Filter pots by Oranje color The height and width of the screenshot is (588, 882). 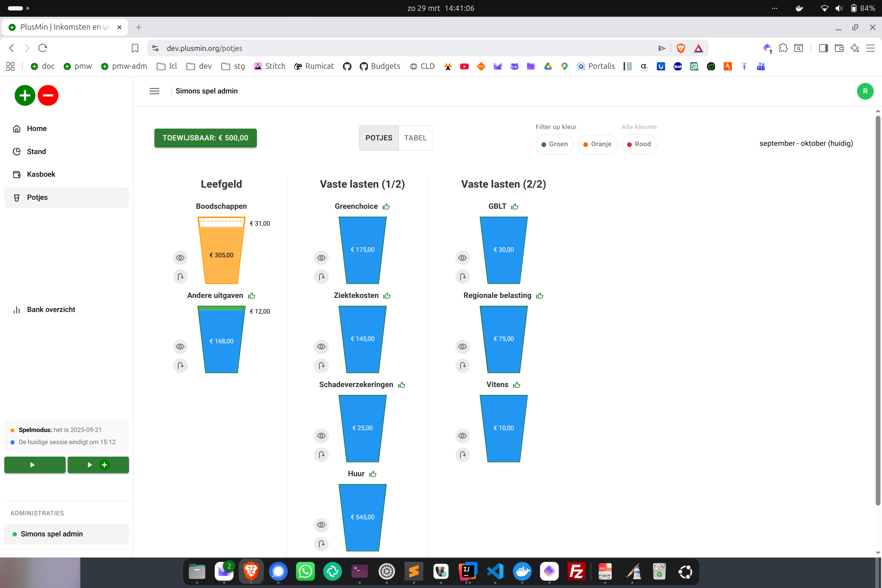597,144
